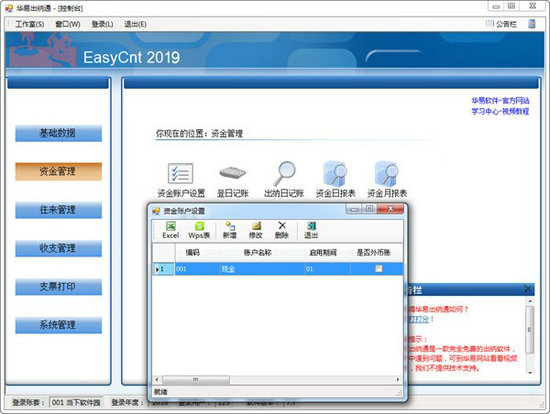The height and width of the screenshot is (414, 550).
Task: Open the 工作室(S) menu
Action: (30, 24)
